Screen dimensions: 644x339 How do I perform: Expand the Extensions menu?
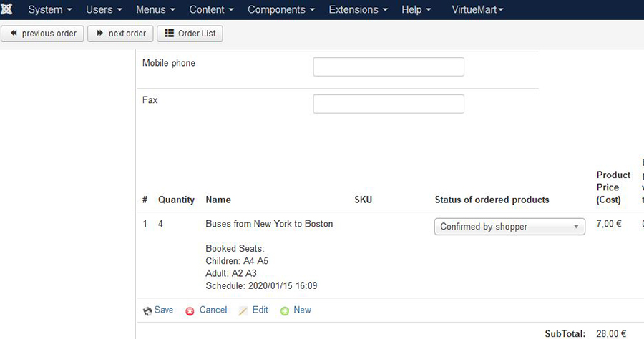pyautogui.click(x=358, y=10)
